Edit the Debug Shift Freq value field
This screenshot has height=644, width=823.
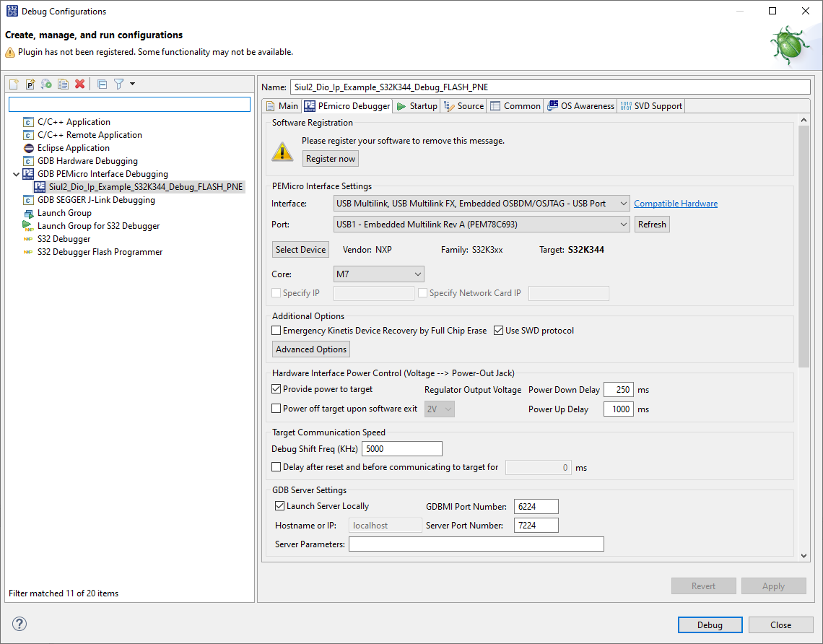coord(401,448)
